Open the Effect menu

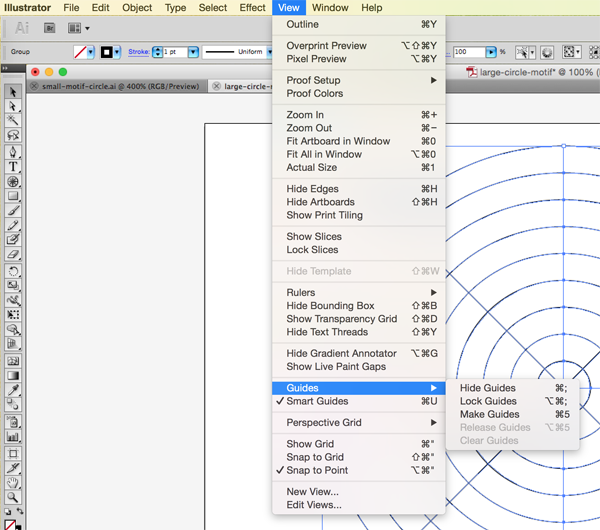(252, 8)
